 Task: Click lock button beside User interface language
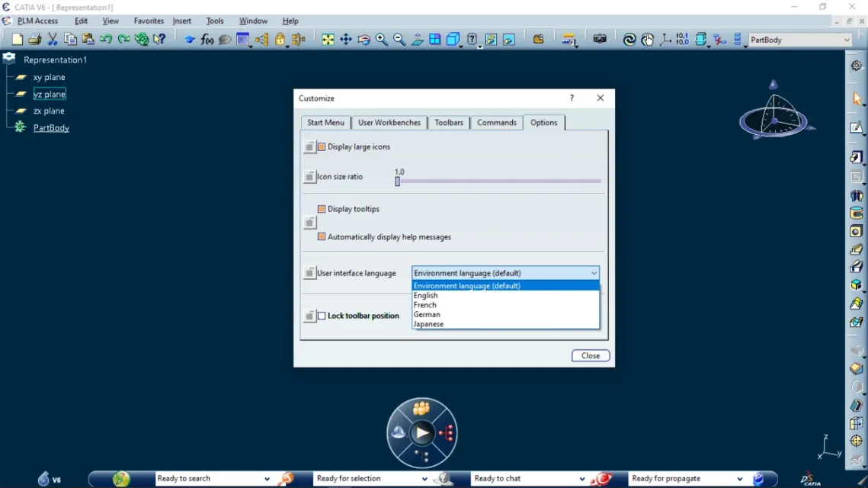click(x=309, y=273)
